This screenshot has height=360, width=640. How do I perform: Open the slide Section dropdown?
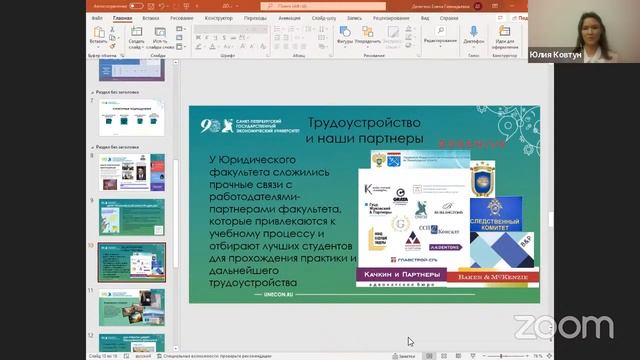pyautogui.click(x=181, y=47)
